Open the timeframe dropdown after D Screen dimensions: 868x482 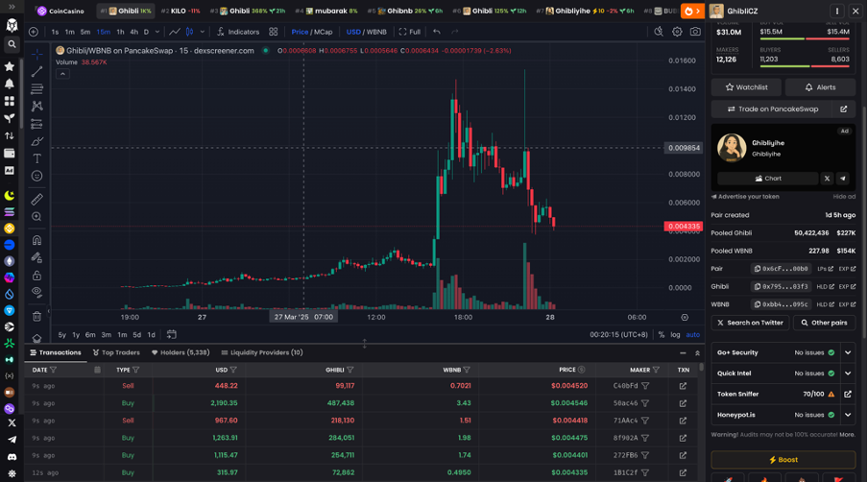(157, 32)
